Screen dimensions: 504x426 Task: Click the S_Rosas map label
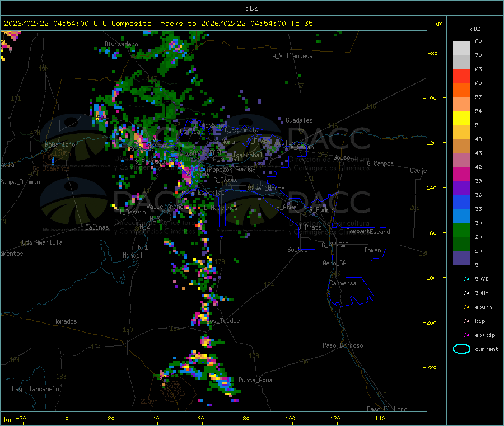point(225,180)
